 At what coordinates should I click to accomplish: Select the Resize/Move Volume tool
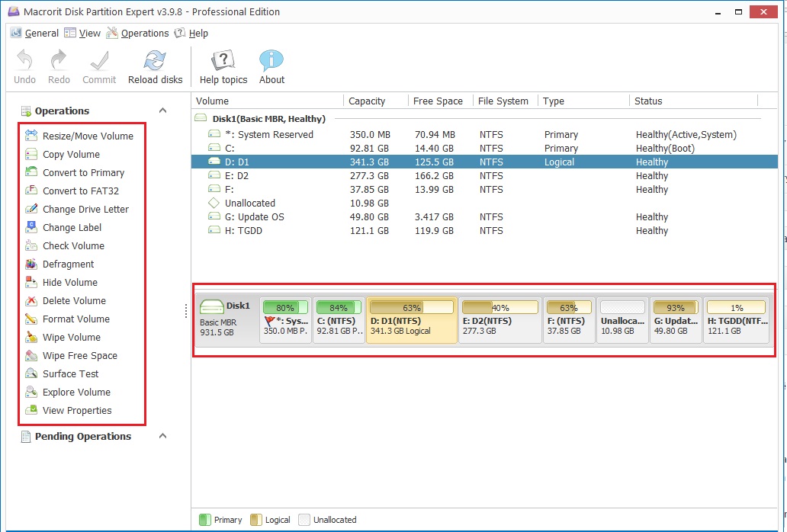point(85,136)
